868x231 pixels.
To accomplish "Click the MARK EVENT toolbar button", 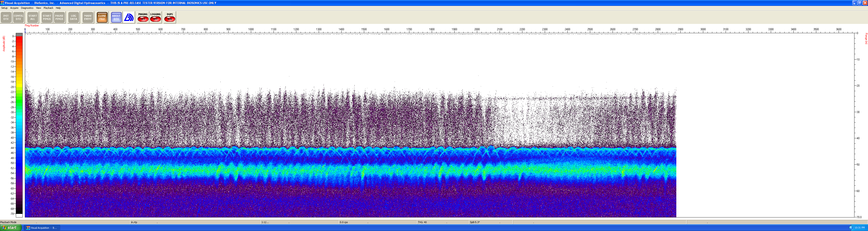I will [x=88, y=18].
